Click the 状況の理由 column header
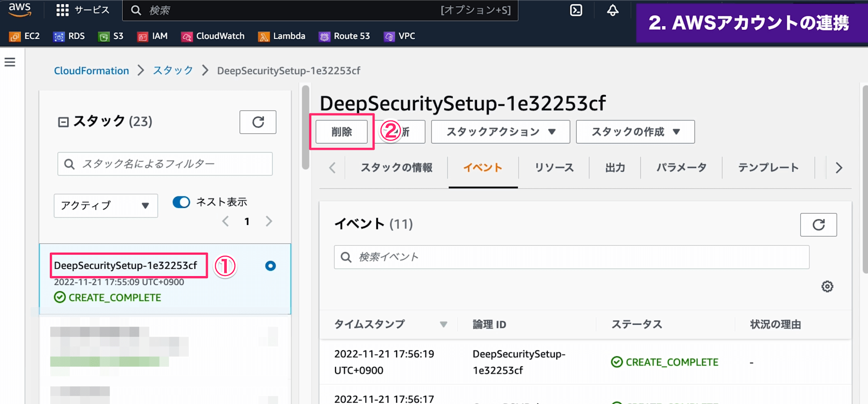This screenshot has height=404, width=868. (776, 325)
